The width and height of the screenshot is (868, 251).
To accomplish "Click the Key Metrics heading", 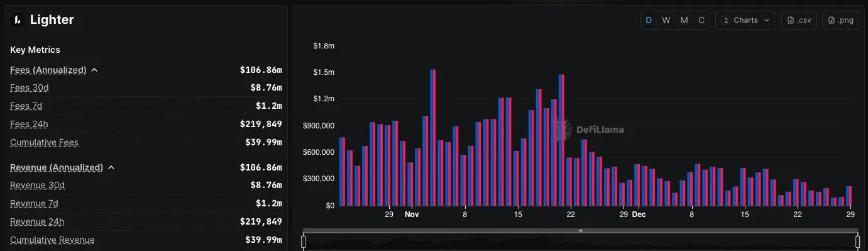I will [x=35, y=50].
